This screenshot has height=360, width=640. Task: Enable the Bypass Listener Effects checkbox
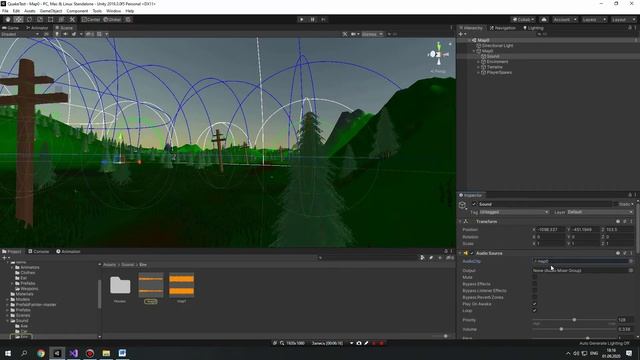(535, 291)
